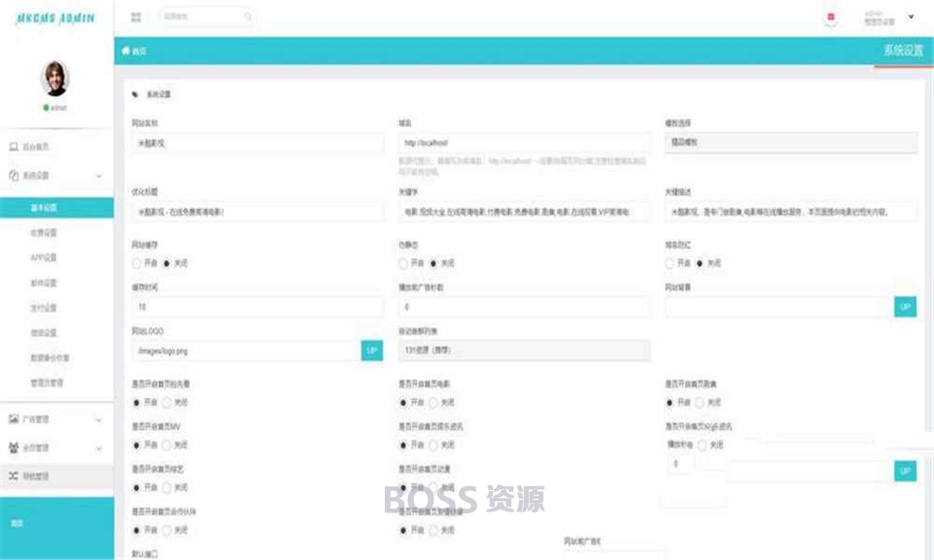Click the users icon for 会员管理

[x=14, y=447]
